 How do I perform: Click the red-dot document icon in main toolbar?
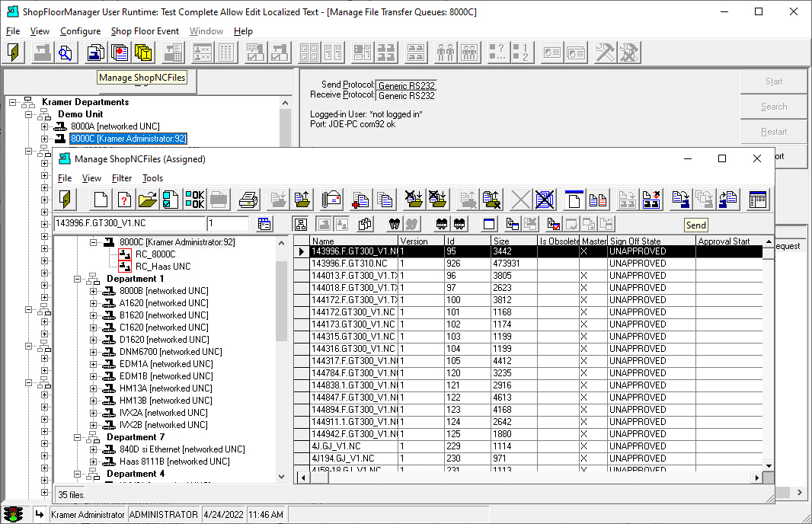point(120,53)
